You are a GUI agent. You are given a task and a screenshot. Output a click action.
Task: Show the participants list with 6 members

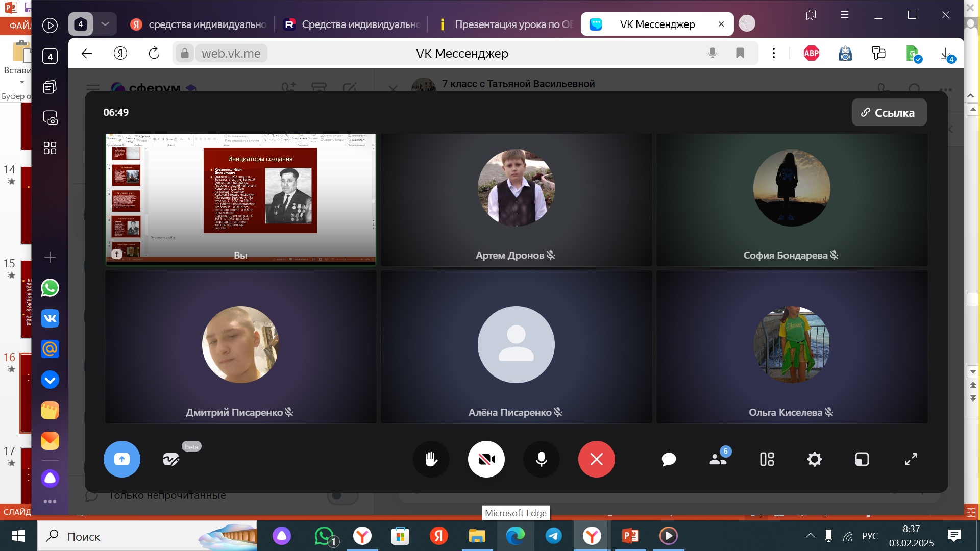coord(718,459)
